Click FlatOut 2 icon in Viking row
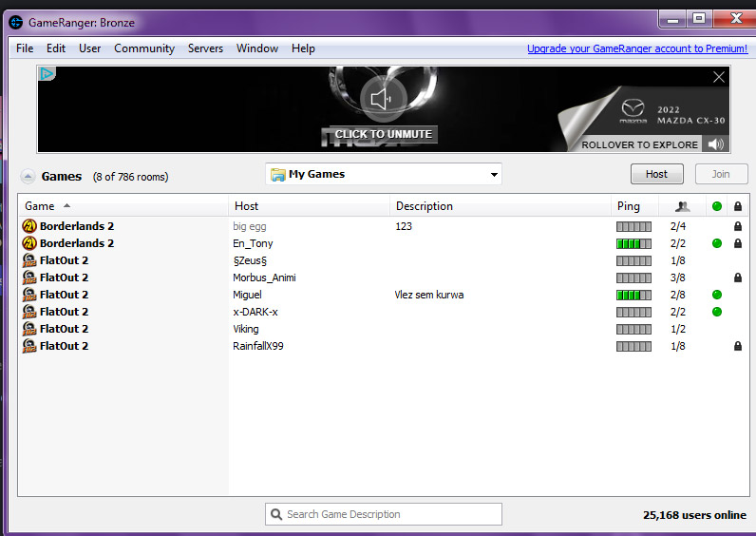 (x=29, y=329)
